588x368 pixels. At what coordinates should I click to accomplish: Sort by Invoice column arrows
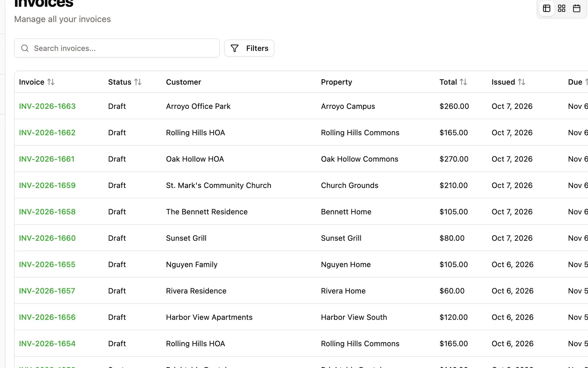(x=51, y=82)
